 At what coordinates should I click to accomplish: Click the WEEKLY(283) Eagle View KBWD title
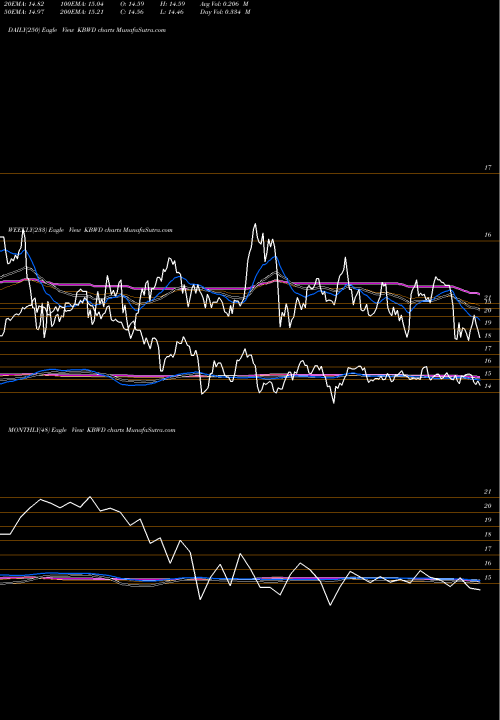click(x=90, y=230)
